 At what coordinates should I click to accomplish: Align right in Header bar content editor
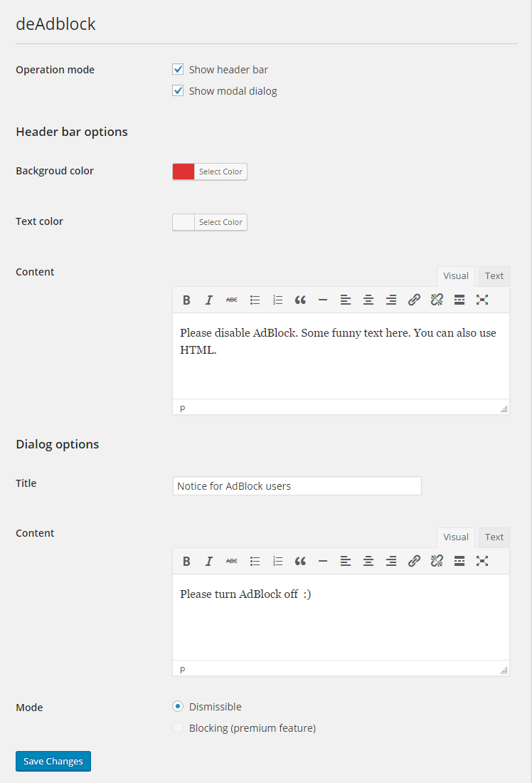(x=391, y=300)
